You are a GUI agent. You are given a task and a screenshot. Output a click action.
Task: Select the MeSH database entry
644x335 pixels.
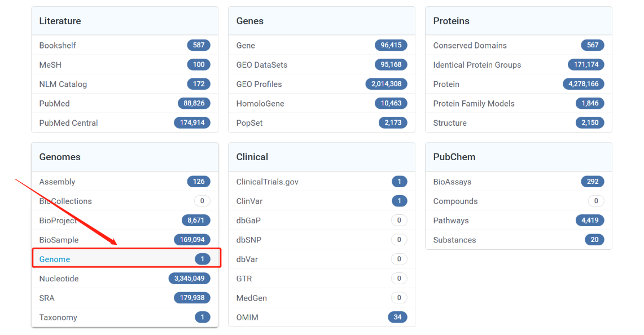(50, 65)
